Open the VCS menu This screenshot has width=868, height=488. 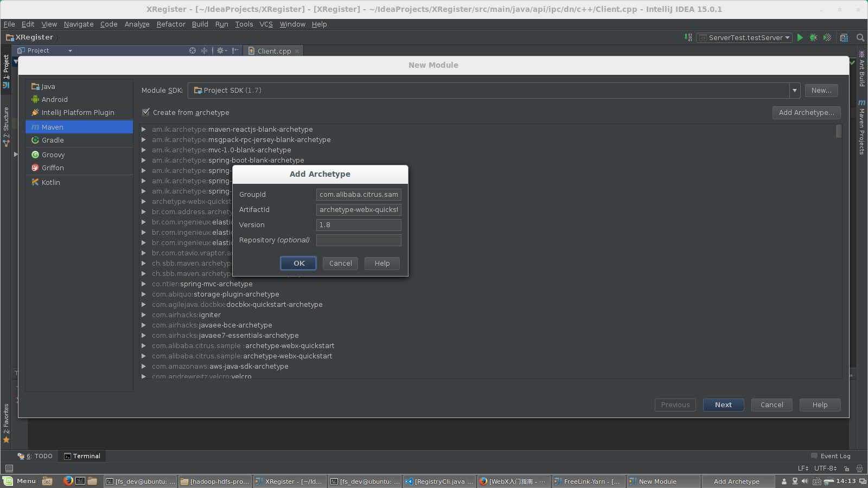(x=266, y=24)
